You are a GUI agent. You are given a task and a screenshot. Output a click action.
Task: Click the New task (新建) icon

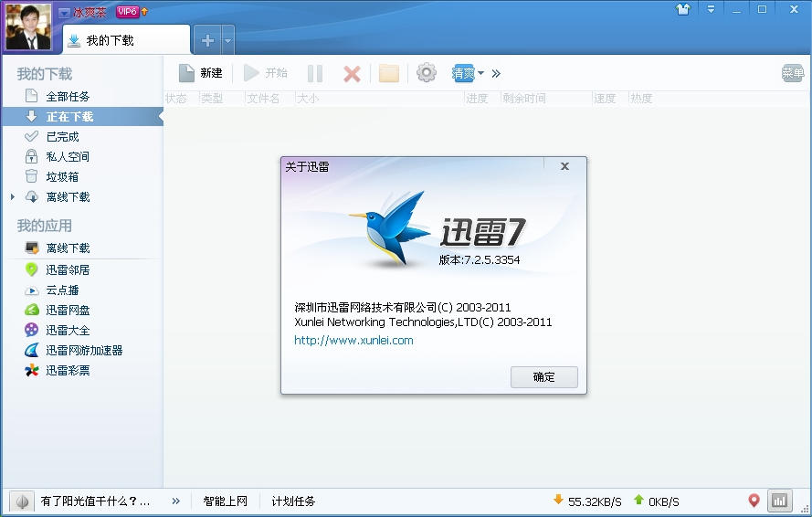tap(187, 73)
